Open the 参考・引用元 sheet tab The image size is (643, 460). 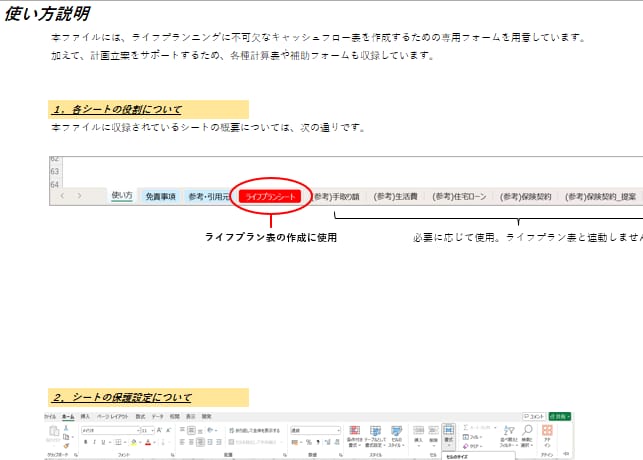click(x=208, y=196)
